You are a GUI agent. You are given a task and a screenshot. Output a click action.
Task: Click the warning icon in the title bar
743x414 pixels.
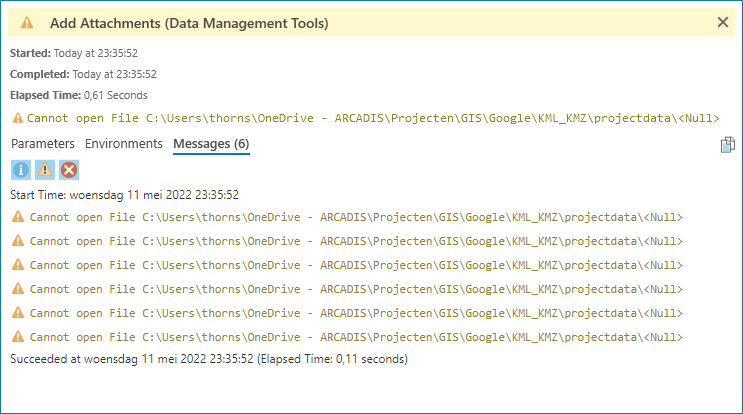(x=27, y=23)
